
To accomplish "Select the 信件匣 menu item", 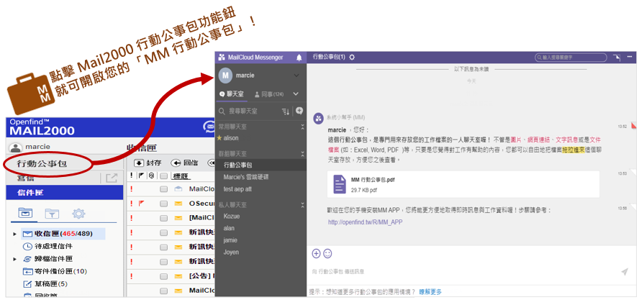I will click(x=65, y=193).
